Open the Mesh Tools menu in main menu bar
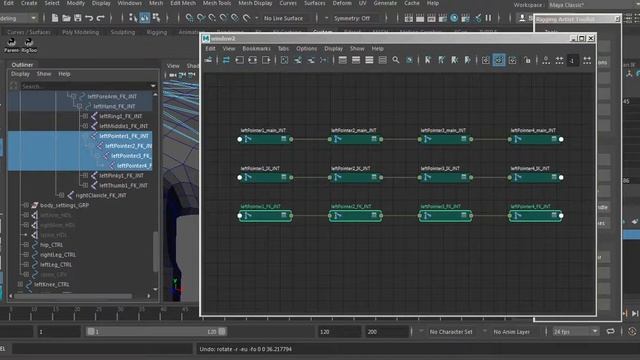The image size is (640, 360). point(217,3)
